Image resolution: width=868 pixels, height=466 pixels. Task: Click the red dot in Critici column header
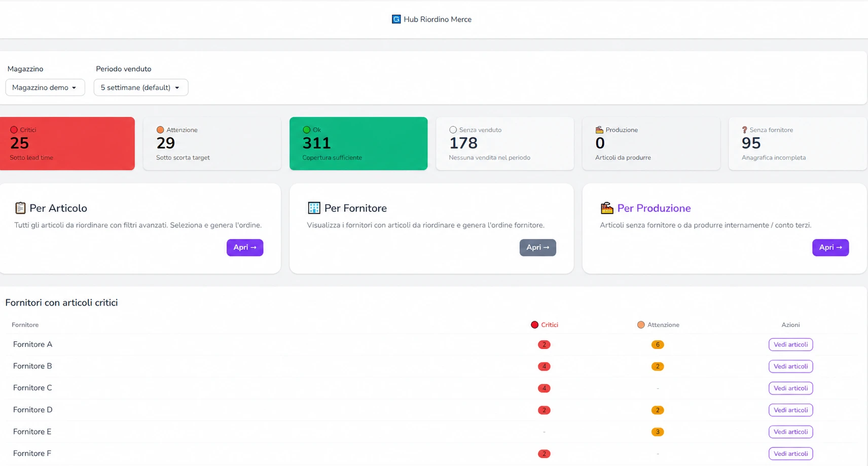tap(534, 325)
